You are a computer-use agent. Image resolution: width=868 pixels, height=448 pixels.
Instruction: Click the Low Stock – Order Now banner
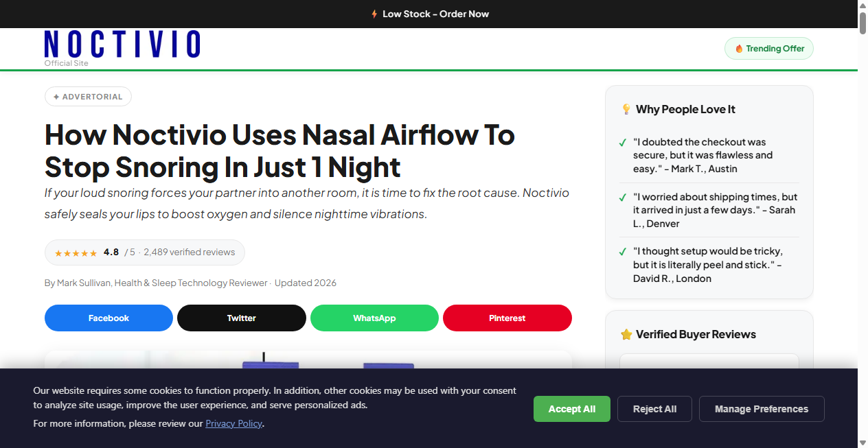(429, 14)
